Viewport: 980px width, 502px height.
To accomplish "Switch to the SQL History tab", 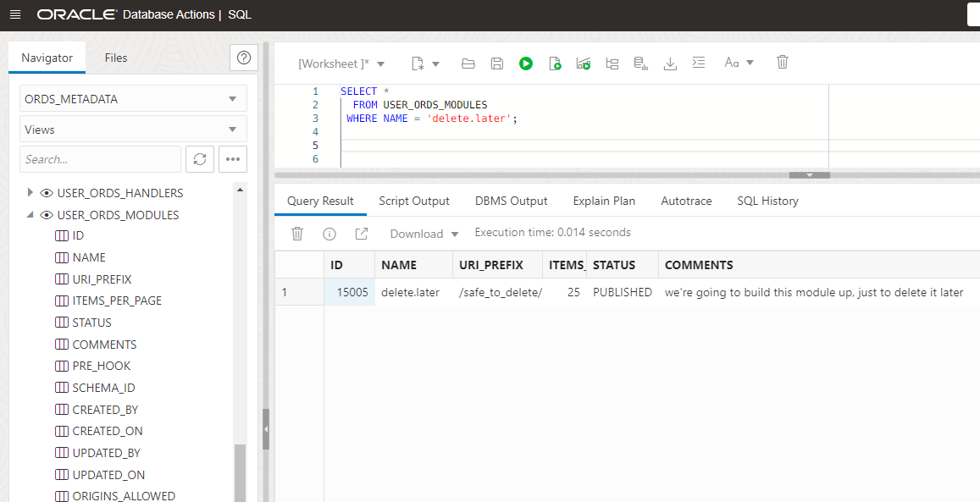I will point(767,201).
